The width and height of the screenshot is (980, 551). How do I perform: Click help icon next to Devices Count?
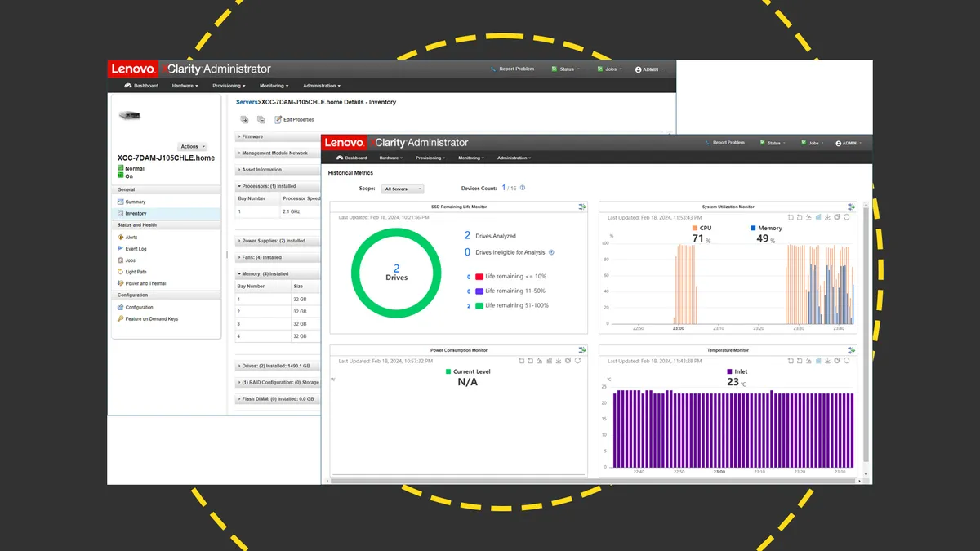(x=523, y=189)
